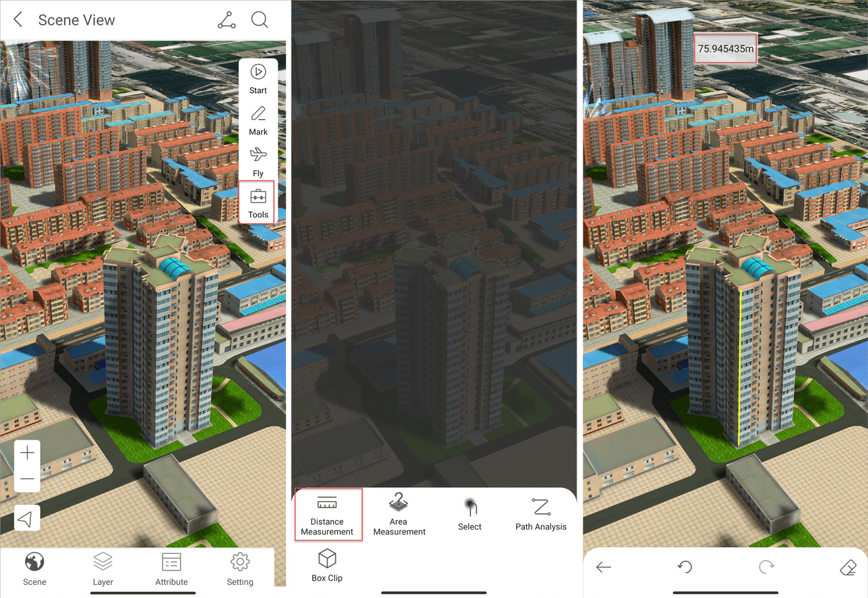Tap the path nodes icon in header
Screen dimensions: 868x598
coord(227,20)
